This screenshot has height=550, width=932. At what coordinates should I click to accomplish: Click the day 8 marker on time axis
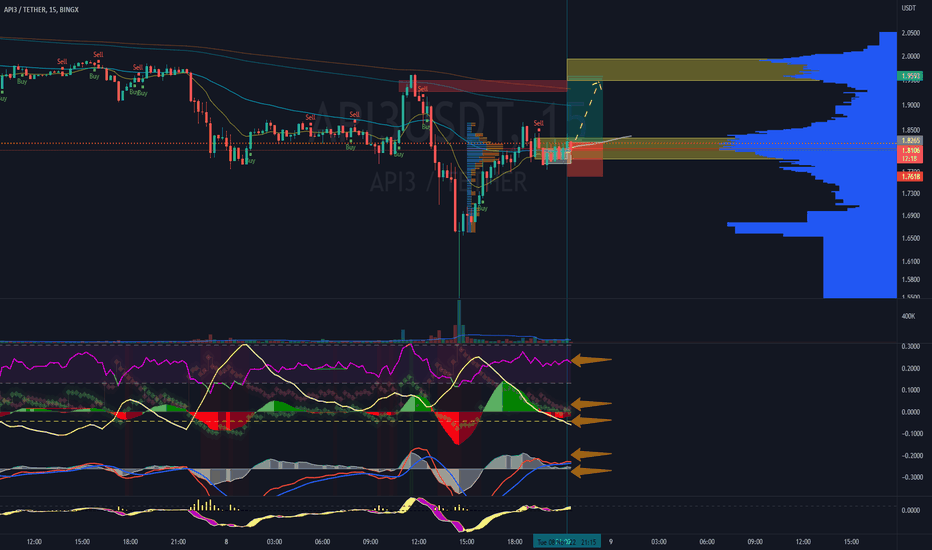tap(226, 542)
